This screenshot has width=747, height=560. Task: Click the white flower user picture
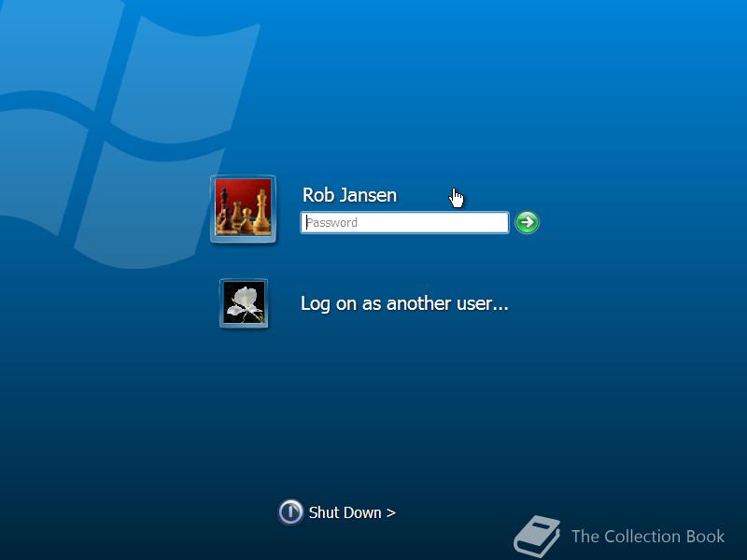(x=244, y=303)
